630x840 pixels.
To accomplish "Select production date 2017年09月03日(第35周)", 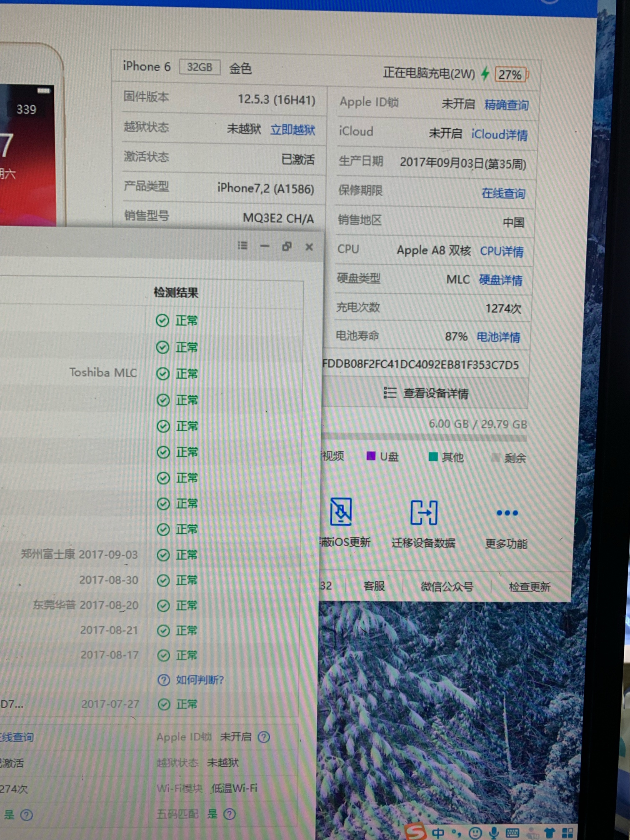I will point(463,163).
